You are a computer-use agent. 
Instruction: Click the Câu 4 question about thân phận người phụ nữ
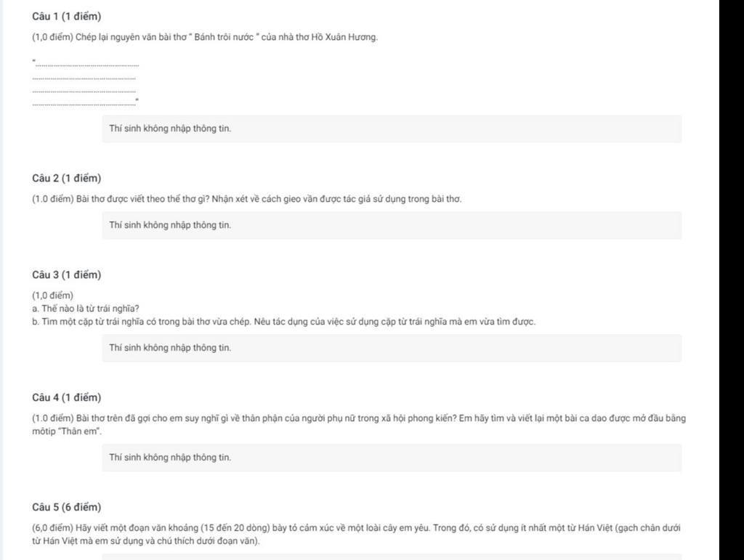click(359, 425)
